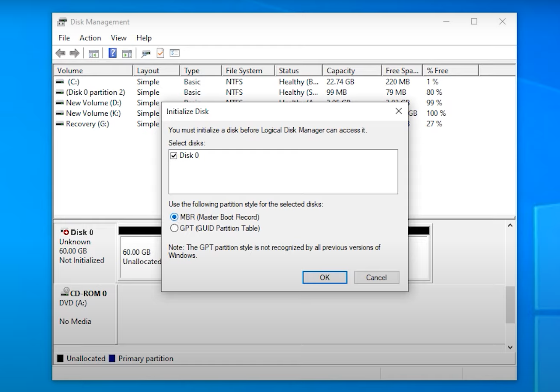560x392 pixels.
Task: Open the File menu
Action: (x=64, y=38)
